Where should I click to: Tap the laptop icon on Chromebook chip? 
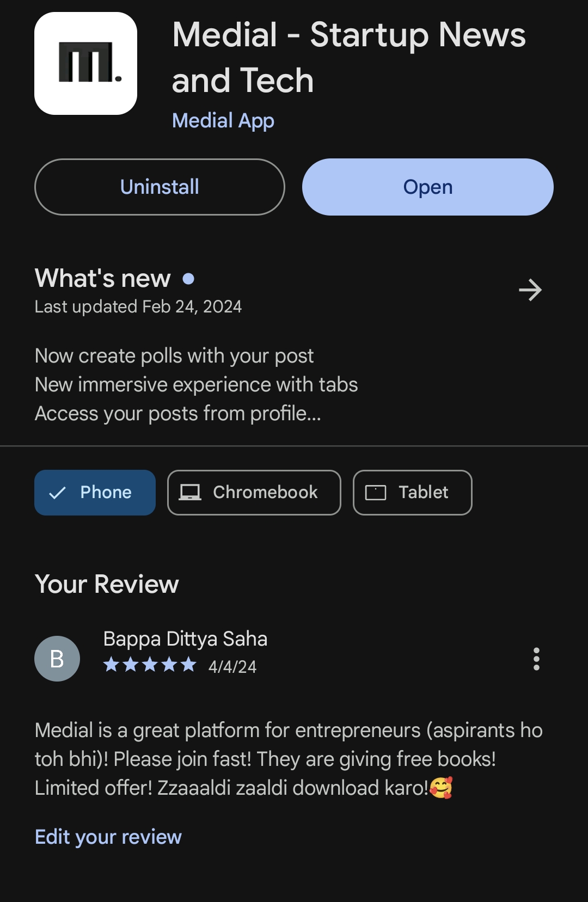(190, 493)
